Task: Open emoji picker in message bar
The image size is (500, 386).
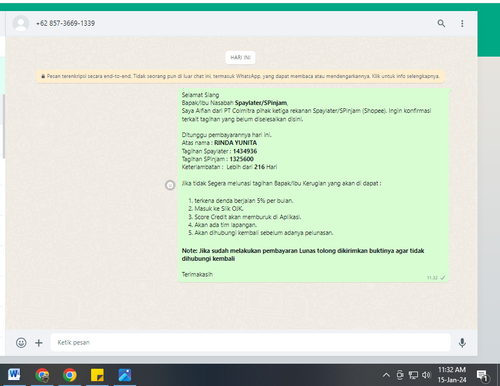Action: 21,342
